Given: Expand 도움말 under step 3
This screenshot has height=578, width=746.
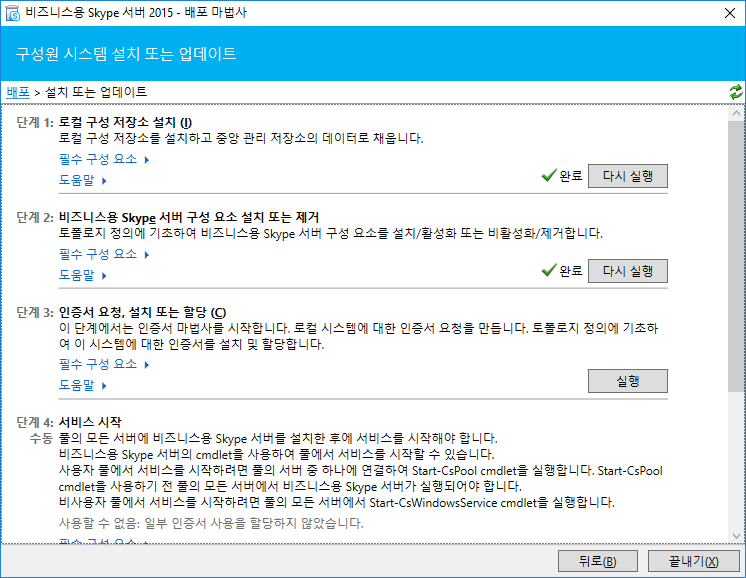Looking at the screenshot, I should (x=83, y=385).
